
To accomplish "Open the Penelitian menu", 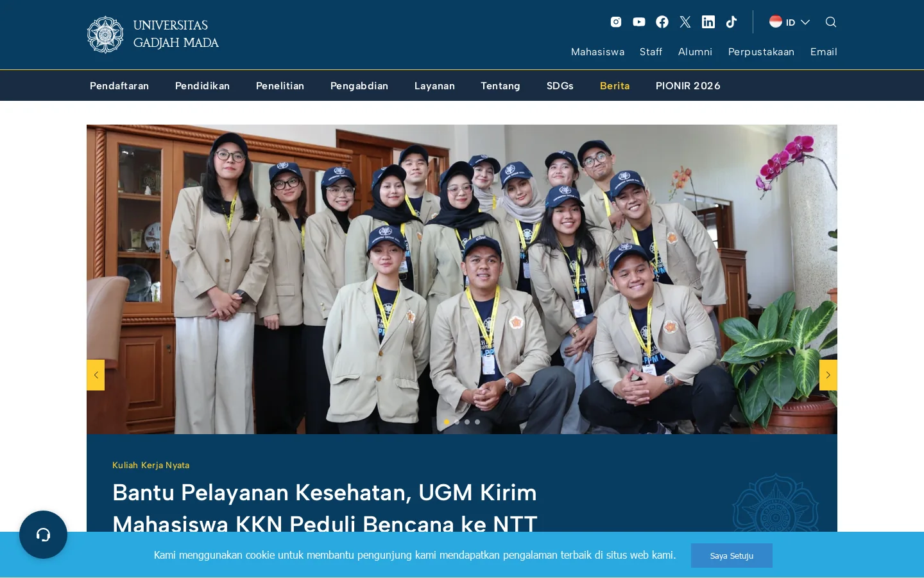I will (x=280, y=85).
